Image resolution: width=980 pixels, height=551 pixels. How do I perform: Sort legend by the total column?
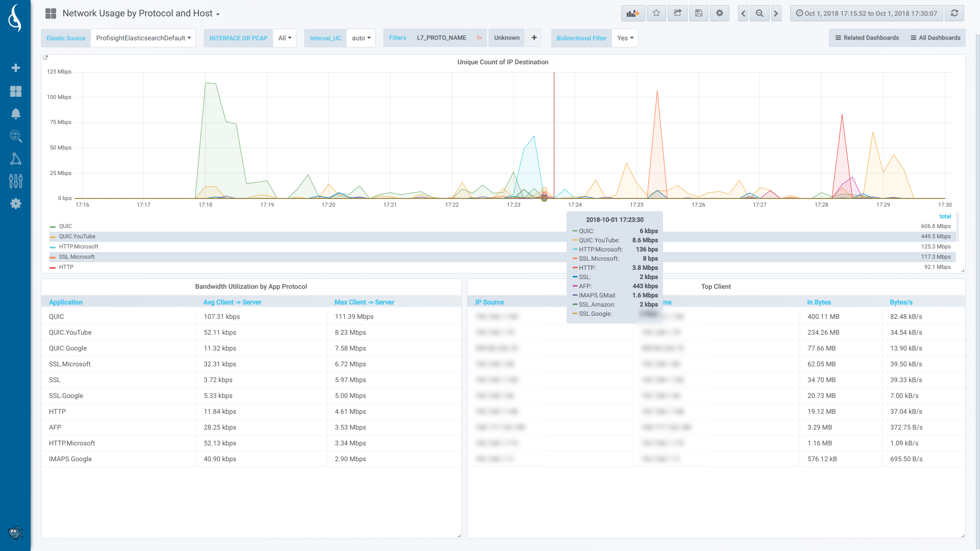[x=945, y=216]
